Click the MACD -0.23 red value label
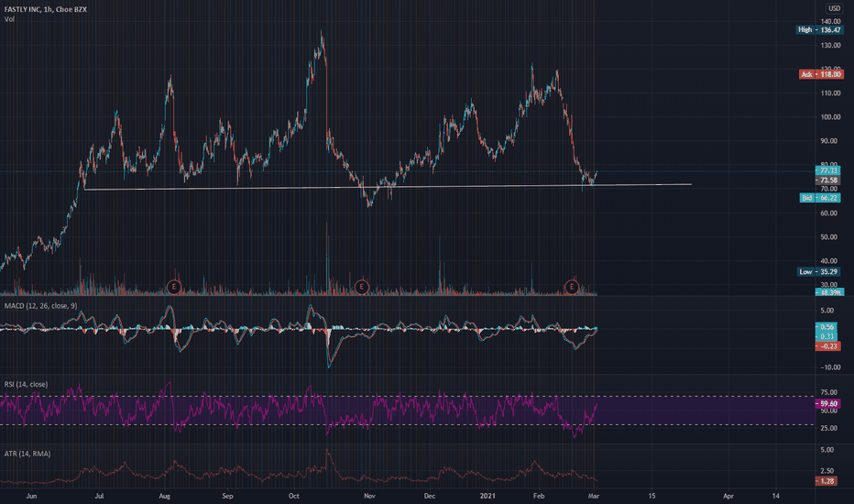Screen dimensions: 854x504 tap(827, 346)
